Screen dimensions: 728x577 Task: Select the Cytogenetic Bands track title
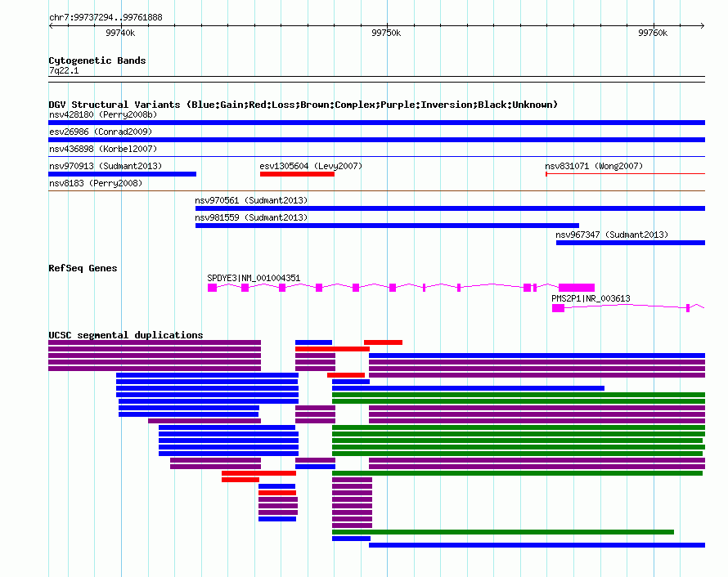(x=97, y=60)
